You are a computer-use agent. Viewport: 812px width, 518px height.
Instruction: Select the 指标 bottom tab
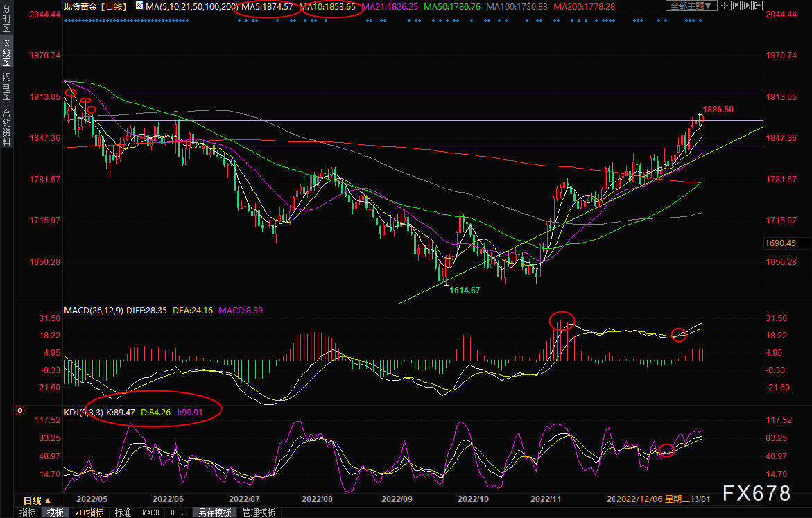(28, 512)
